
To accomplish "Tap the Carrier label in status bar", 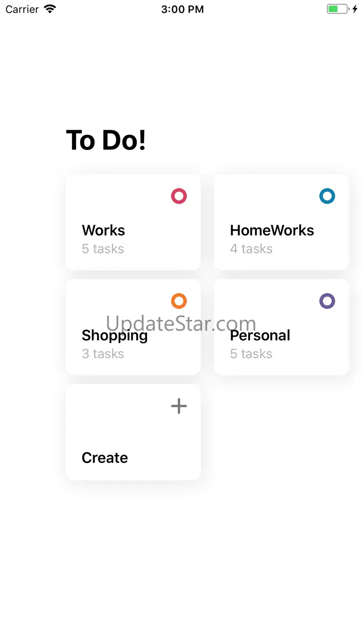I will 22,9.
